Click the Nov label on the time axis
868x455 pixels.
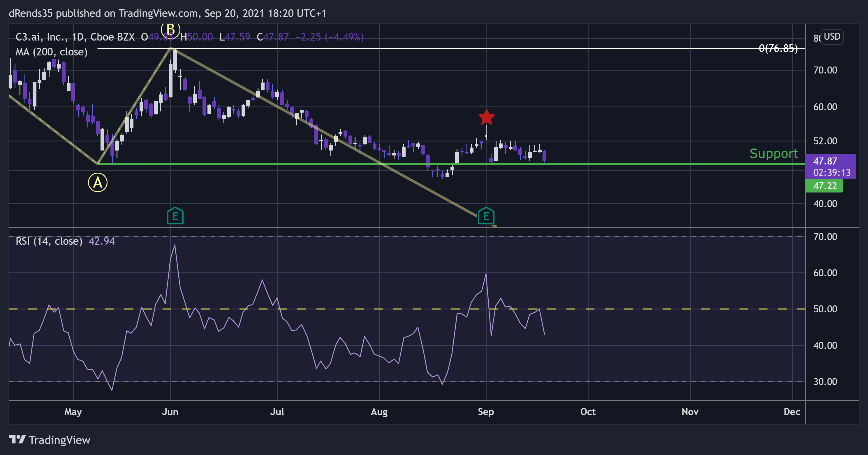(x=690, y=412)
